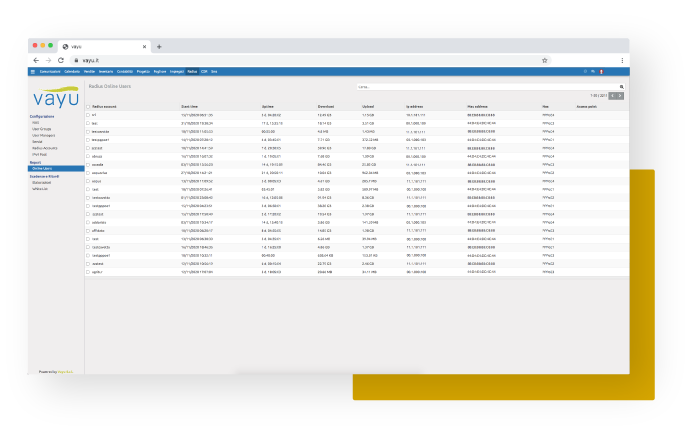Image resolution: width=695 pixels, height=439 pixels.
Task: Close the vayu browser tab
Action: click(x=144, y=47)
